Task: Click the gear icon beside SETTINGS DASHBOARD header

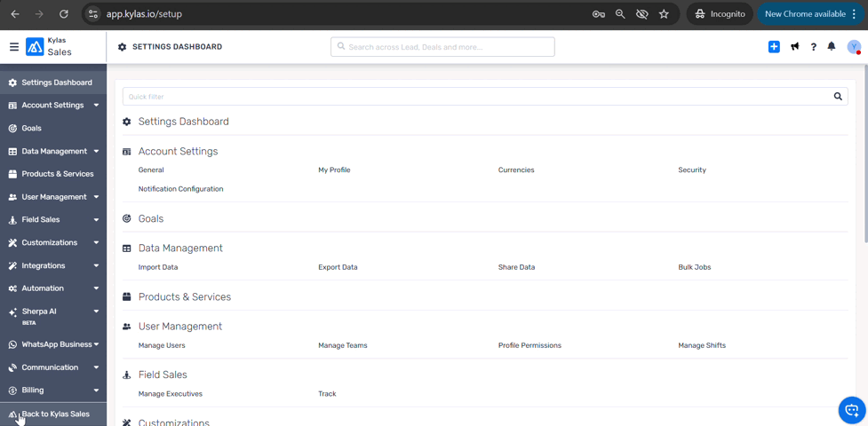Action: click(123, 47)
